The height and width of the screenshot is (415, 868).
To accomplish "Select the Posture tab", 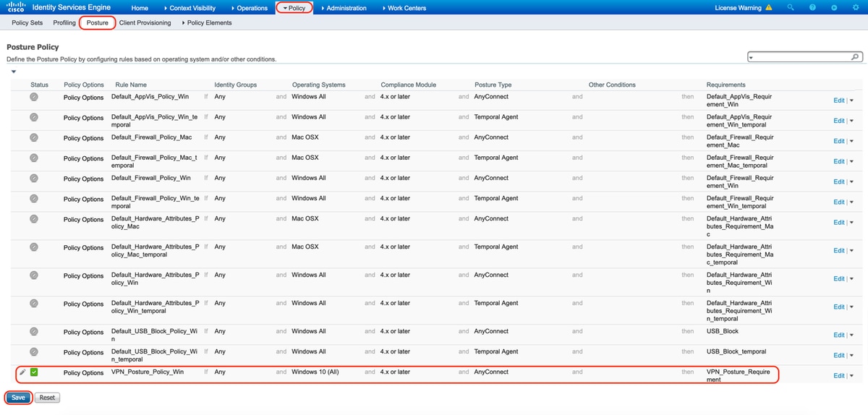I will (x=98, y=23).
